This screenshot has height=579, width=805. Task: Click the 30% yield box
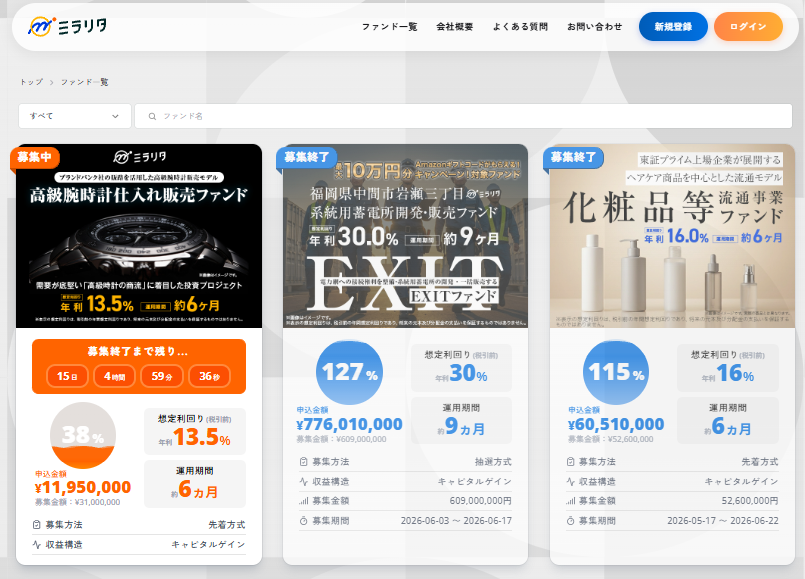pyautogui.click(x=461, y=368)
